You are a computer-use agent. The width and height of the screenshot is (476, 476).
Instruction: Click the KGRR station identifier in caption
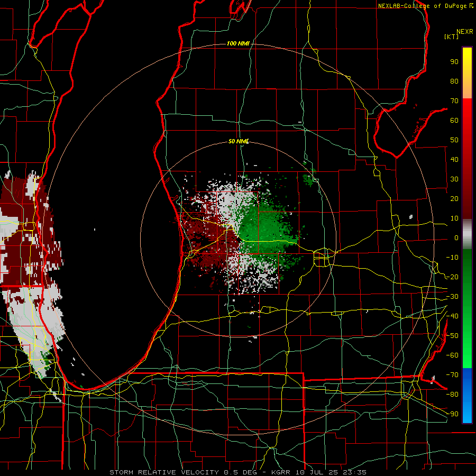(281, 472)
